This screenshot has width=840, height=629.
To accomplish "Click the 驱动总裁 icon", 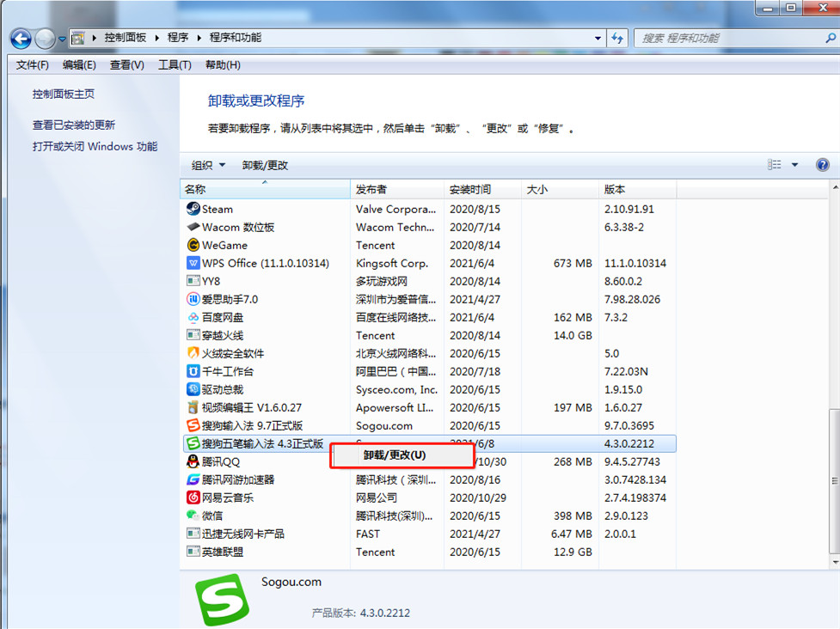I will point(193,389).
